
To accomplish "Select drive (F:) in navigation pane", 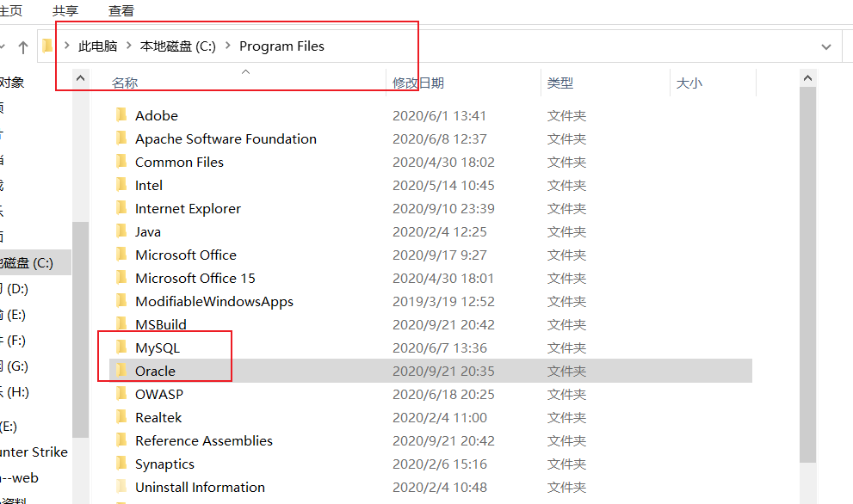I will (x=13, y=341).
